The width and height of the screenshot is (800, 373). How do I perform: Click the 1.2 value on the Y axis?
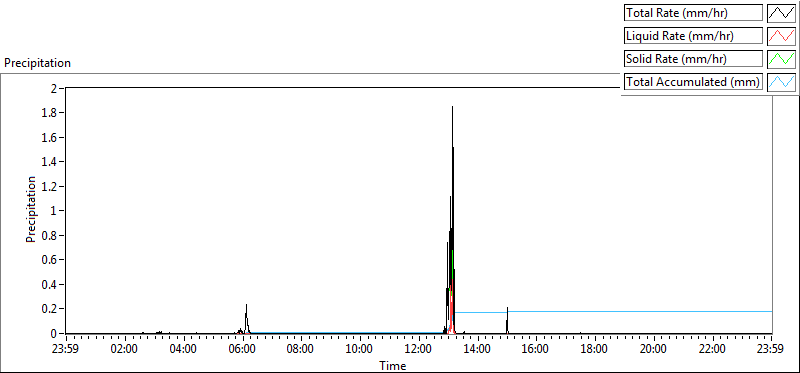(x=50, y=186)
